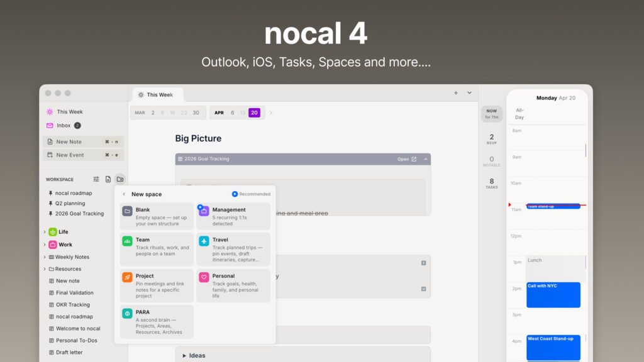Screen dimensions: 644x362
Task: Select the Team space template
Action: [x=157, y=249]
